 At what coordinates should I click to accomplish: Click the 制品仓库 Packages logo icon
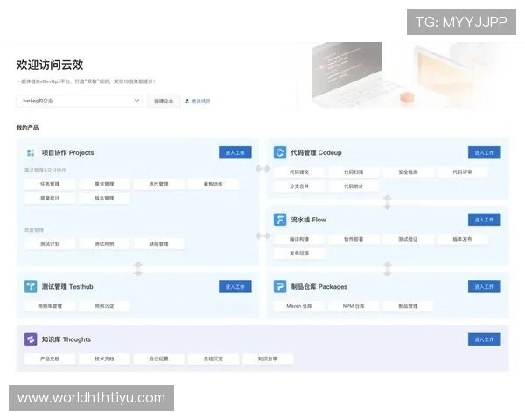click(280, 287)
